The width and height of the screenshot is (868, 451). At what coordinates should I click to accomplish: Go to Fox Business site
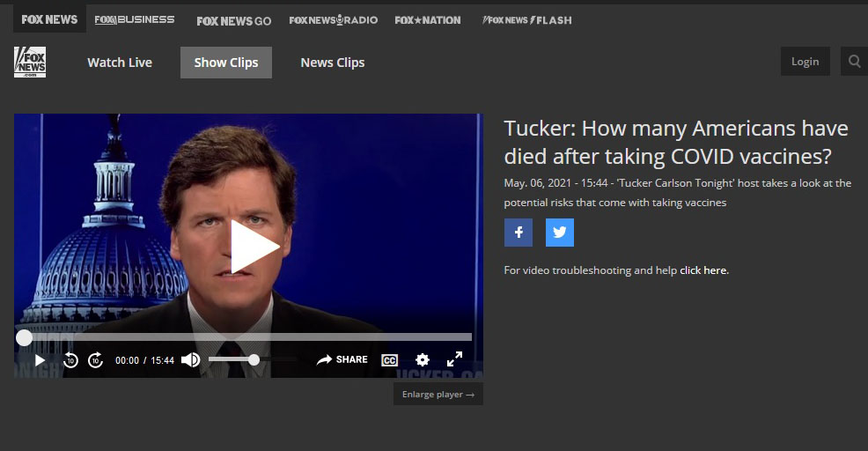[135, 20]
